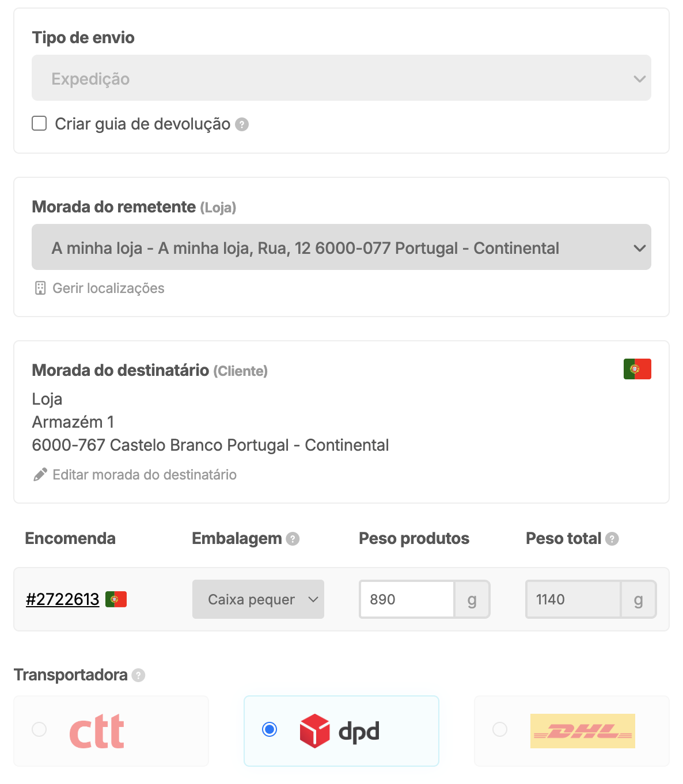Click inside the Peso produtos weight field
The height and width of the screenshot is (784, 683).
click(406, 599)
